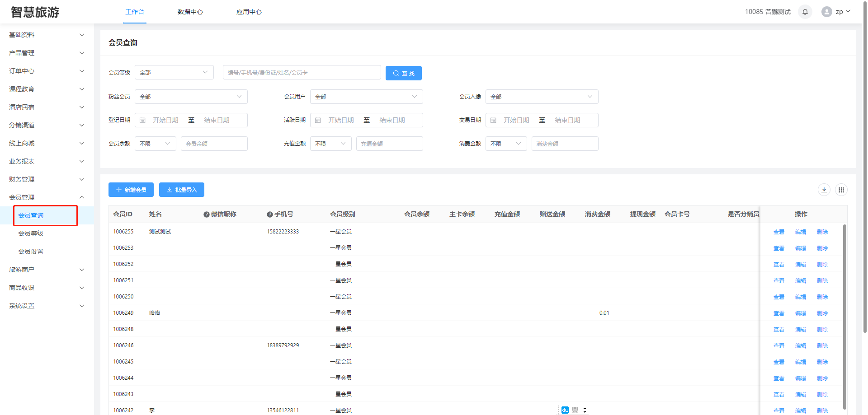Screen dimensions: 868x415
Task: Click the member search input field
Action: coord(302,72)
